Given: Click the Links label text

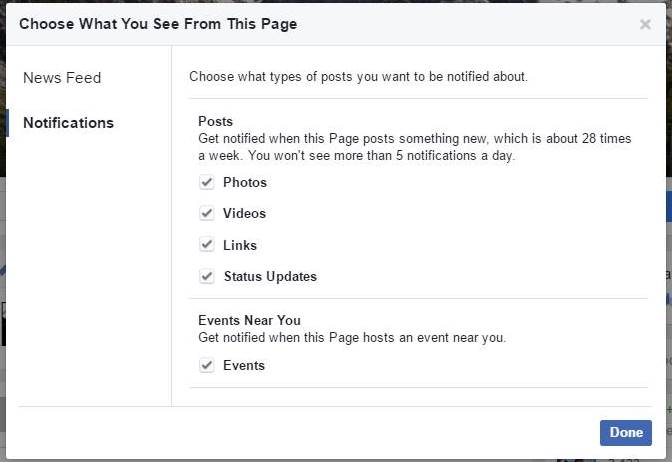Looking at the screenshot, I should point(240,245).
